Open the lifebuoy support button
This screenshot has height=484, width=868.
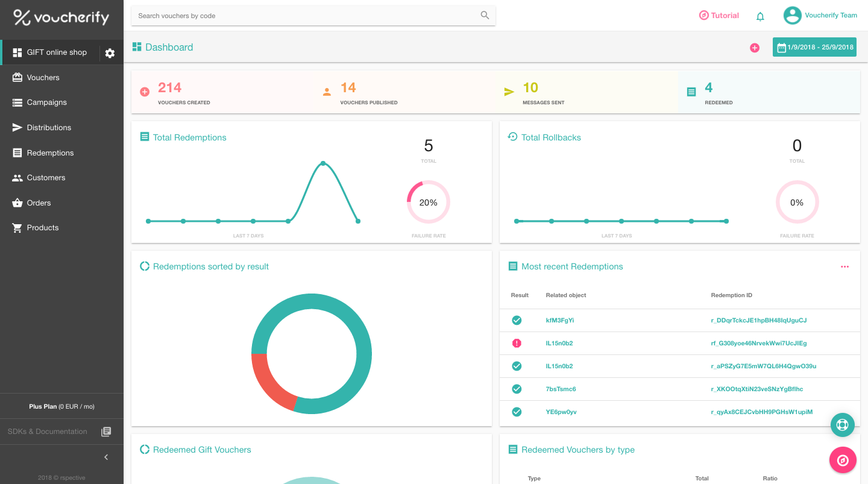tap(842, 425)
